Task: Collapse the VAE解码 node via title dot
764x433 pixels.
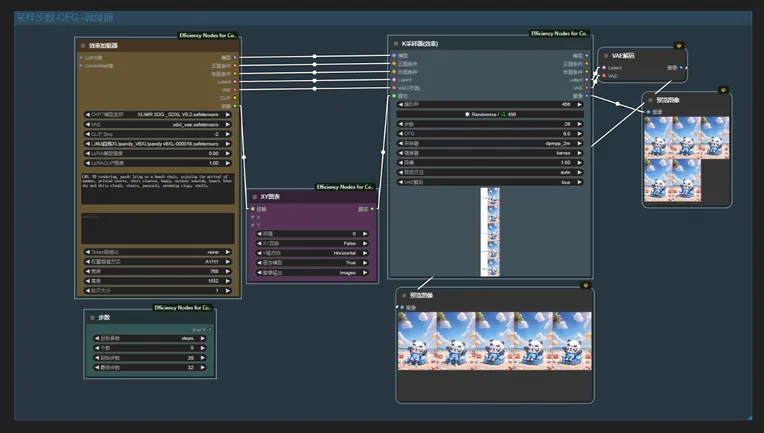Action: tap(606, 56)
